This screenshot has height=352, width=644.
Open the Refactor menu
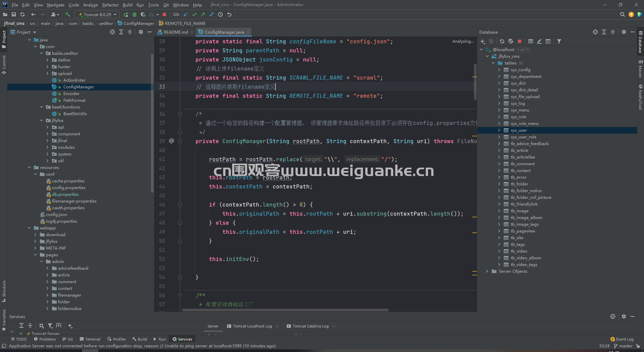pos(110,5)
